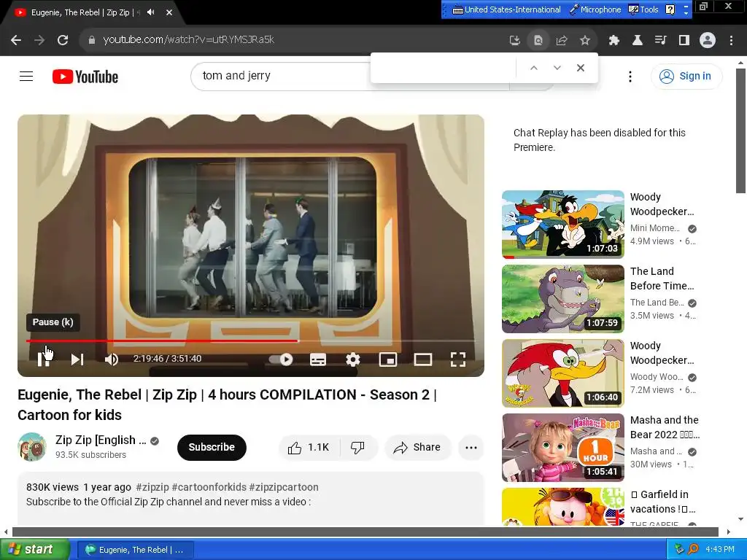Open the Windows start menu
This screenshot has height=560, width=747.
(35, 550)
